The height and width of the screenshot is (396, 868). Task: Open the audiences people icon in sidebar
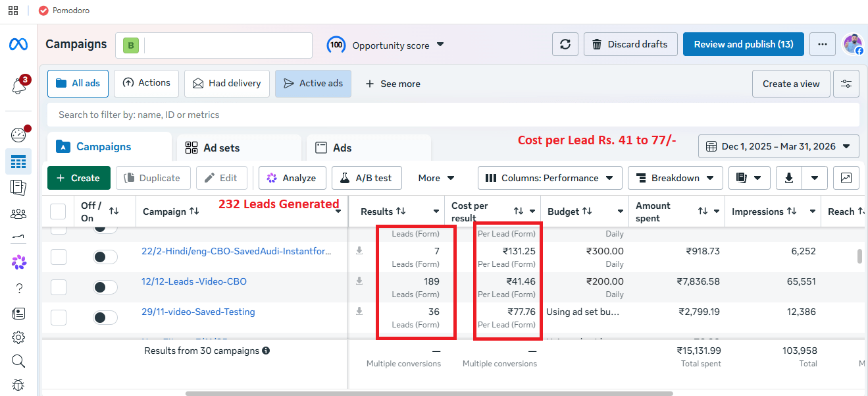[x=18, y=213]
